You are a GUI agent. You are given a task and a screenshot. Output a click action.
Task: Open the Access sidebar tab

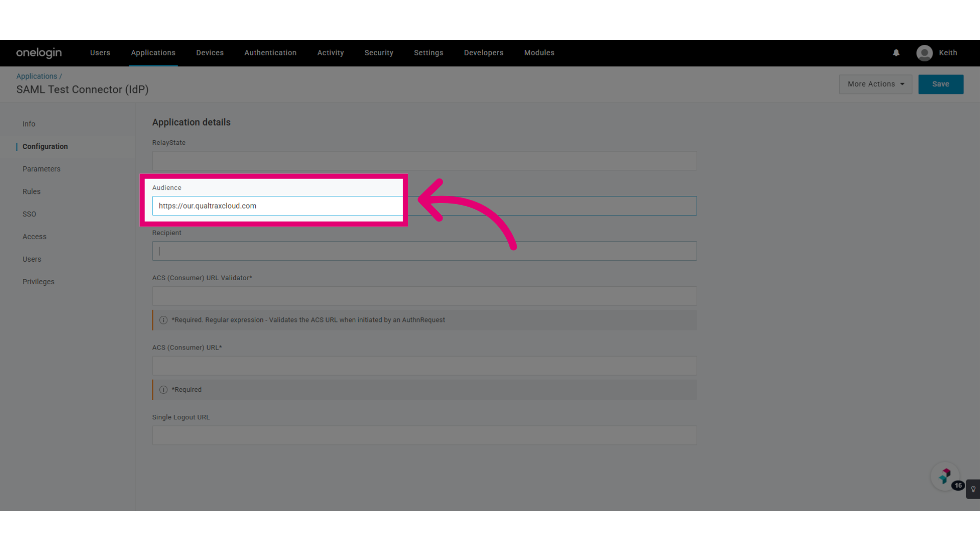point(34,237)
